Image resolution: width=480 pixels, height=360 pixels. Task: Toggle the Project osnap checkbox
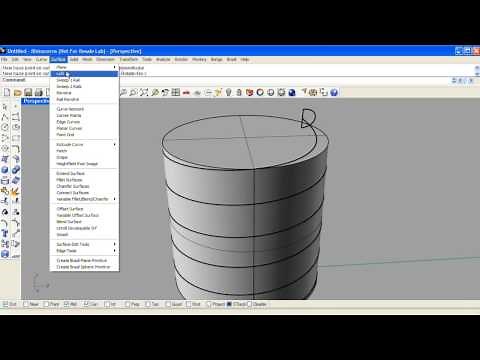pyautogui.click(x=209, y=304)
